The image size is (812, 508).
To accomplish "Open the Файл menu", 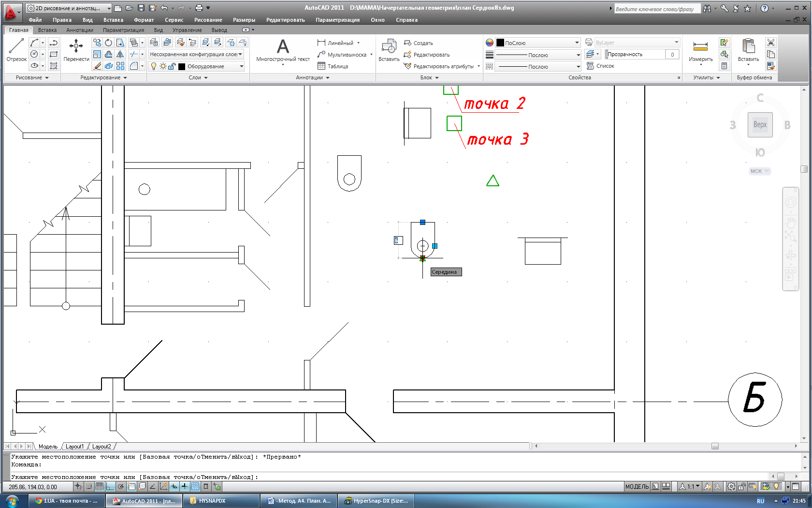I will [35, 20].
